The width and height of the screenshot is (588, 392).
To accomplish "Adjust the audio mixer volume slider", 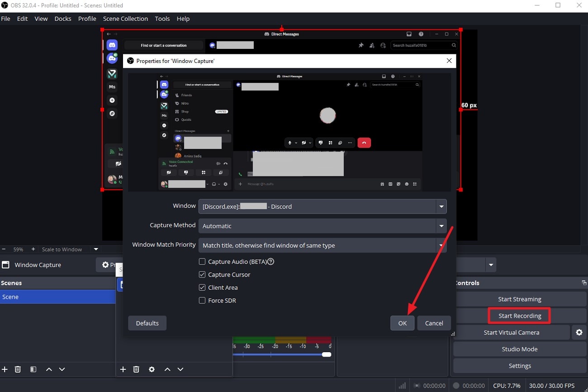I will point(327,354).
